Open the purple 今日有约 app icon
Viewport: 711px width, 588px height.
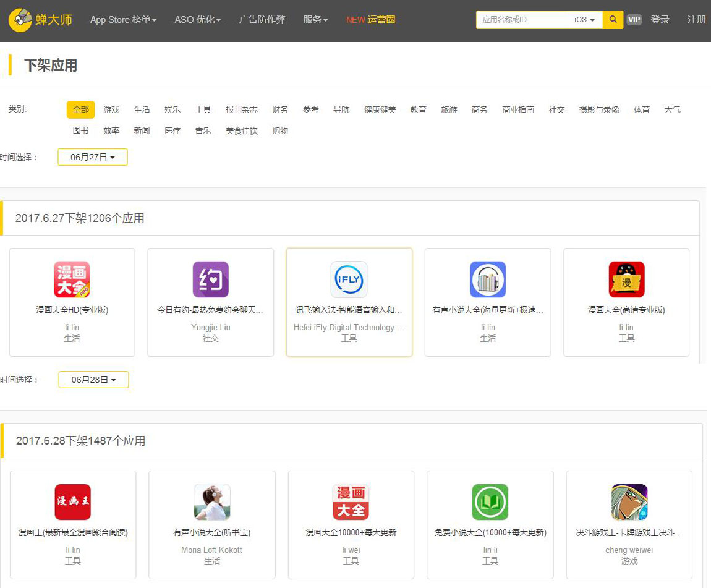(x=210, y=279)
